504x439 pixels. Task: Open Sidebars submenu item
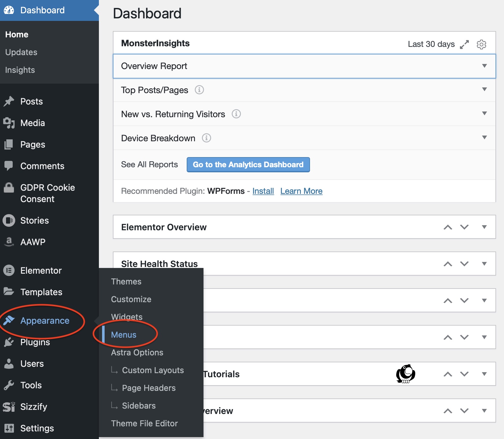click(x=139, y=406)
